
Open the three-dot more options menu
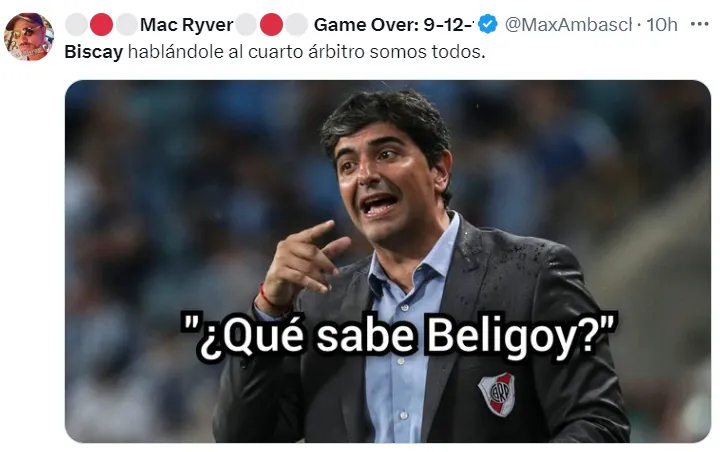(699, 24)
